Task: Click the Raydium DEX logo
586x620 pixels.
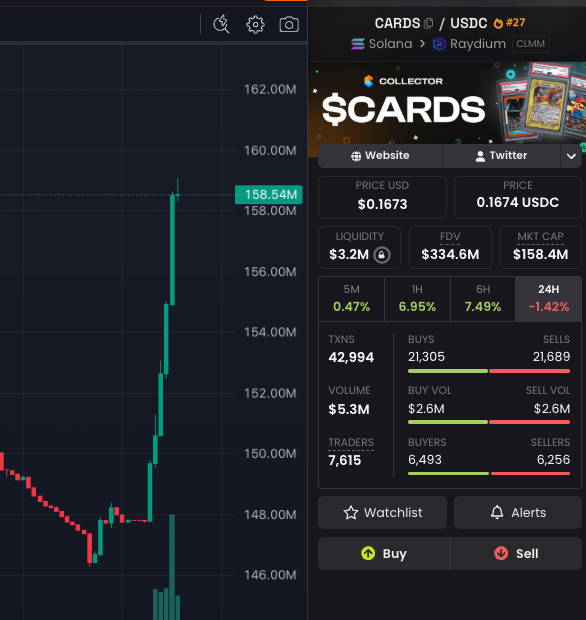Action: coord(439,44)
